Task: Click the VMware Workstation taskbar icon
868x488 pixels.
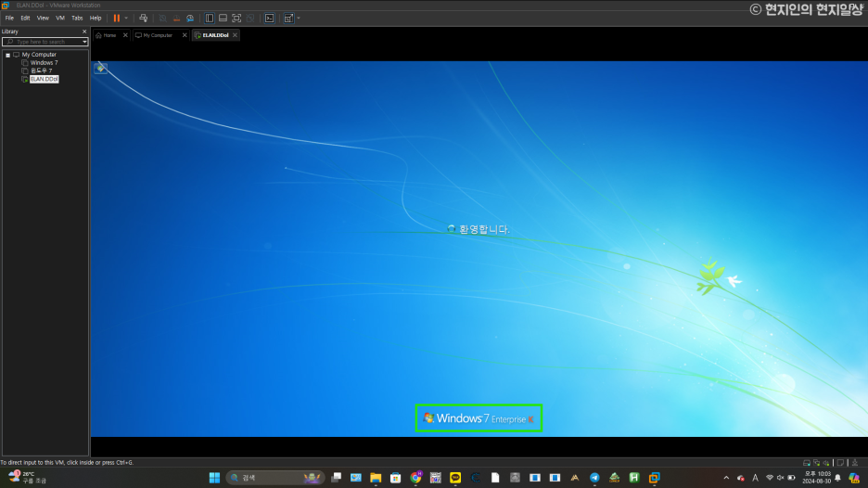Action: [x=655, y=478]
